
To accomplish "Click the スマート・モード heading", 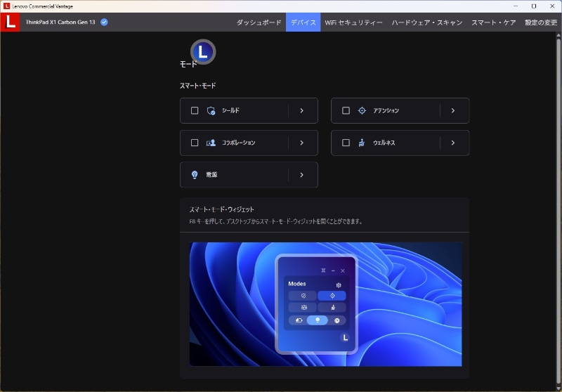I will pyautogui.click(x=197, y=86).
